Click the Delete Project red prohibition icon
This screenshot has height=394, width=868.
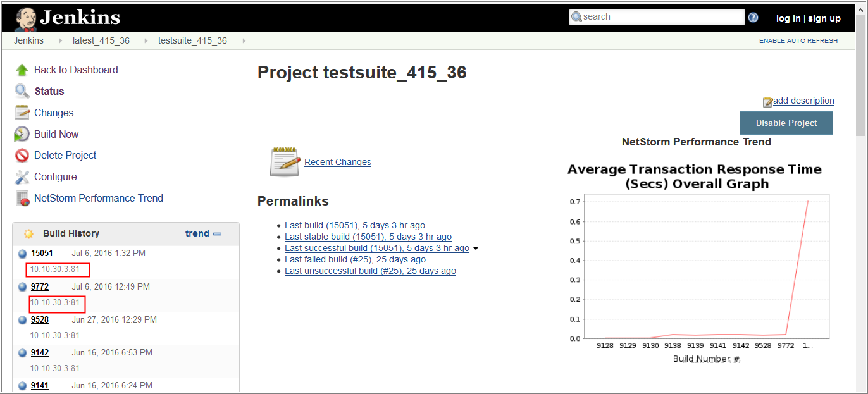[x=22, y=155]
